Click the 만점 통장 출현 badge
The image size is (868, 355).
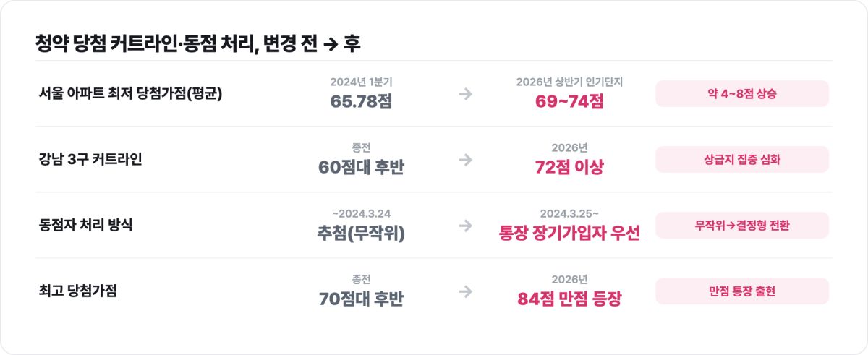point(742,291)
